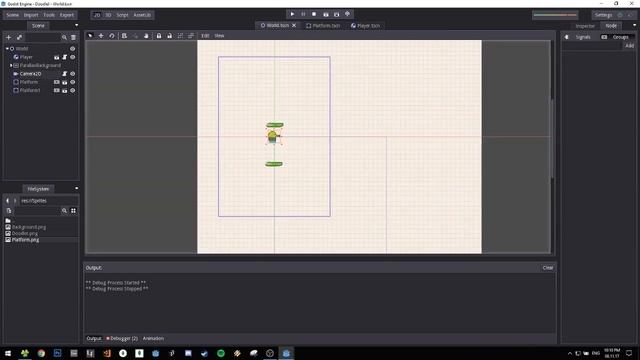Play a custom scene
Screen dimensions: 640x360
pyautogui.click(x=336, y=14)
